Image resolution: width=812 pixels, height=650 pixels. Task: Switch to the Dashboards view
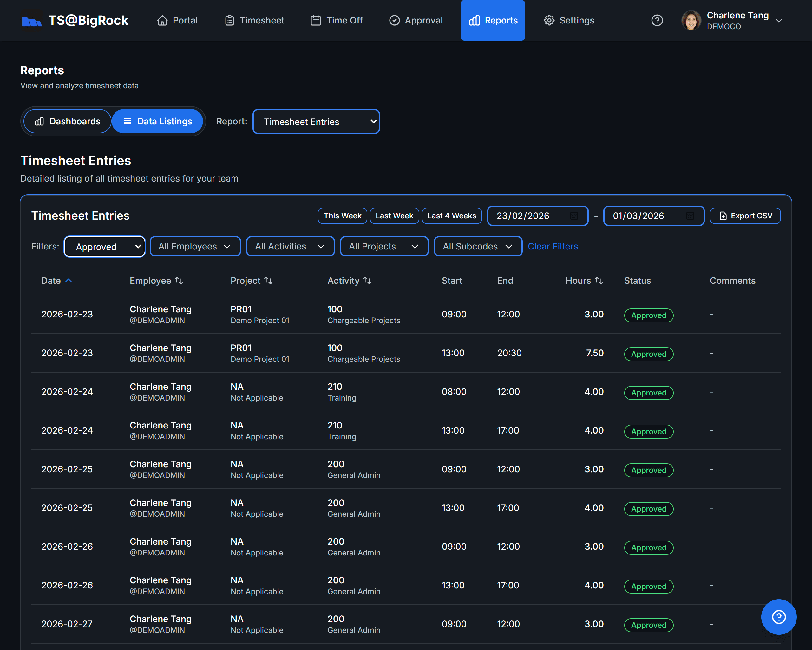pos(67,121)
